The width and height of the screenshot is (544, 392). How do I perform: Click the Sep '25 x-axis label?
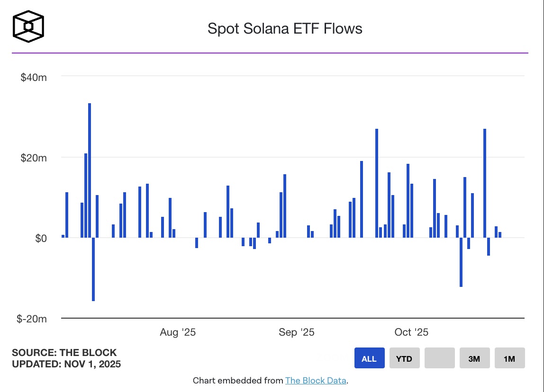[x=296, y=332]
